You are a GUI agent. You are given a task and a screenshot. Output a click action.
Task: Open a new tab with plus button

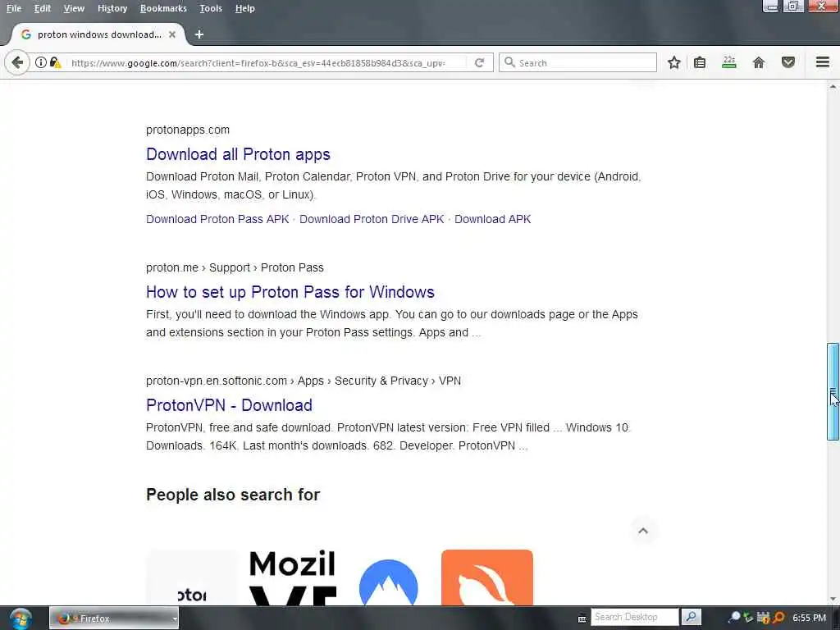click(199, 34)
